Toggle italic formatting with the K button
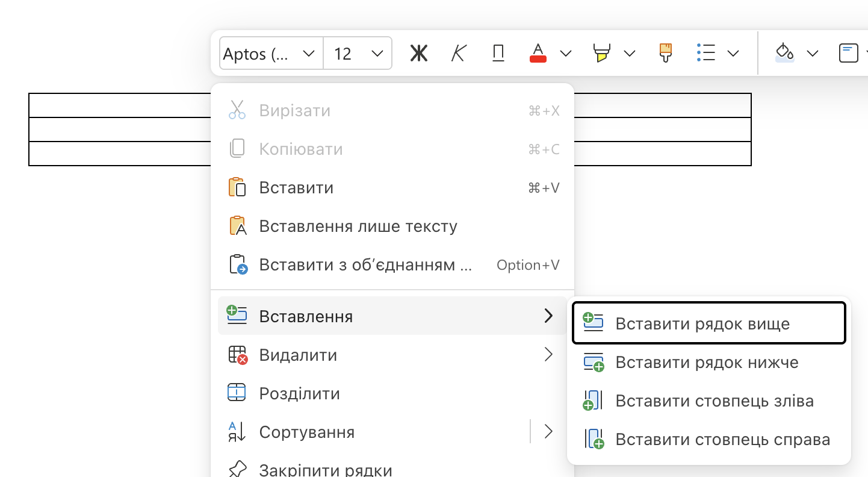The height and width of the screenshot is (477, 868). [x=459, y=54]
